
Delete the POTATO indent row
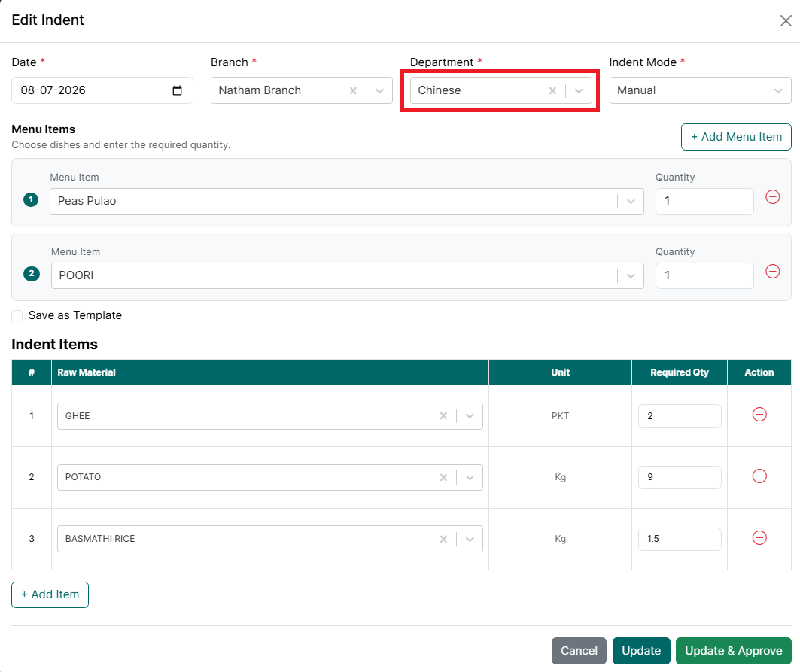coord(759,476)
